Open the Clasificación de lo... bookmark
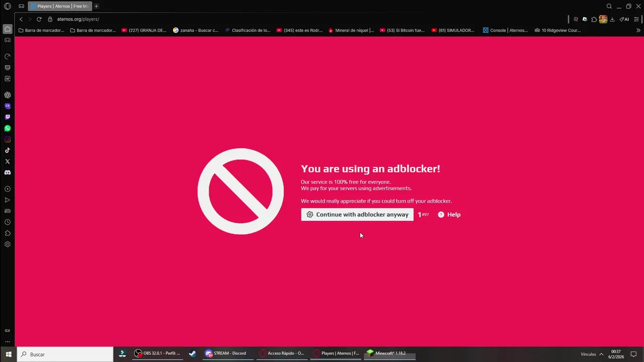This screenshot has width=644, height=362. pyautogui.click(x=248, y=30)
